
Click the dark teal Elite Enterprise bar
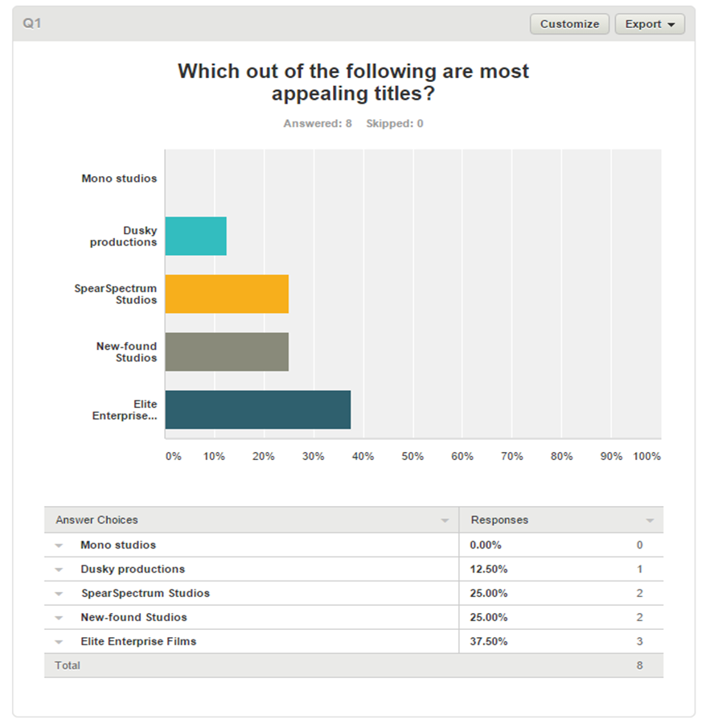coord(257,409)
